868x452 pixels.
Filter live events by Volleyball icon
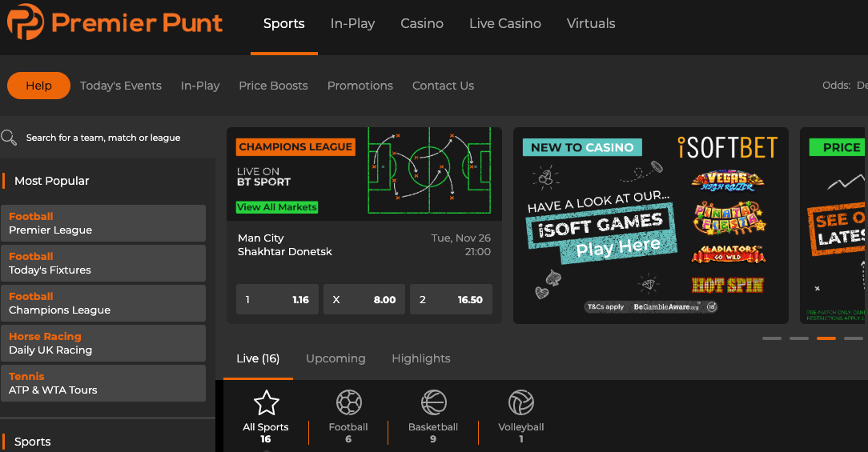(521, 402)
